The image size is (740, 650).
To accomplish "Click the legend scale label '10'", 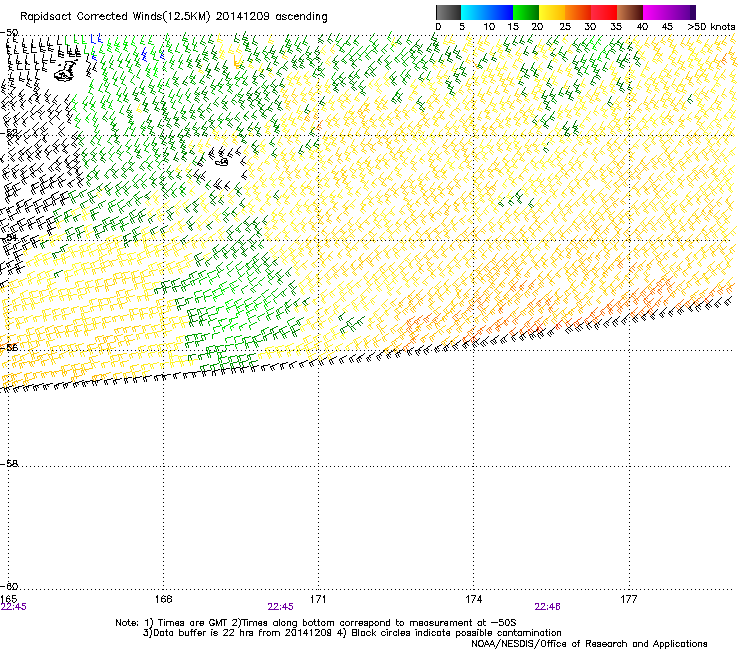I will [489, 27].
